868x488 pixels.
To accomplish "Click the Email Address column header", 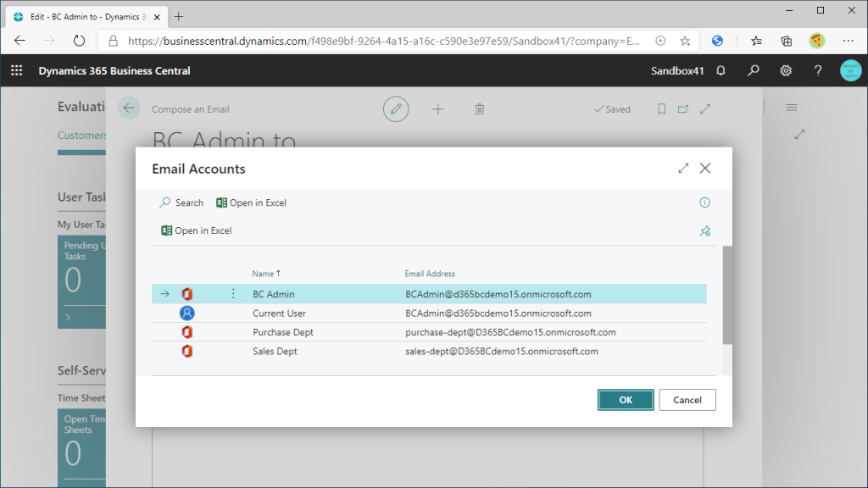I will (x=430, y=274).
